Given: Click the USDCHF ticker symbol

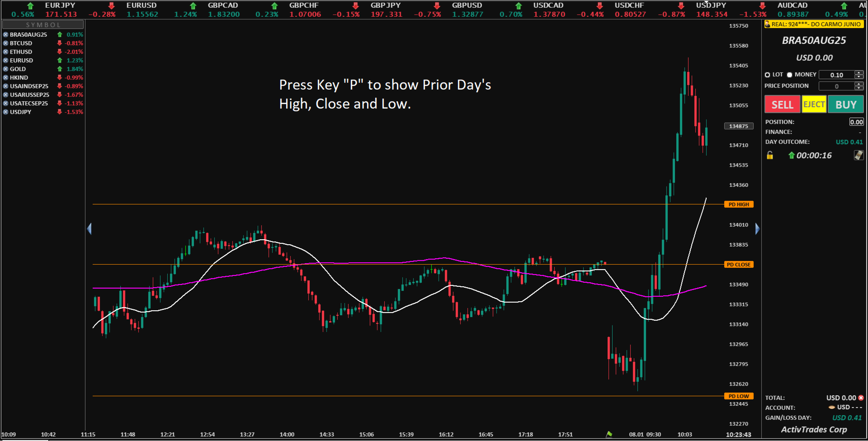Looking at the screenshot, I should [x=629, y=5].
